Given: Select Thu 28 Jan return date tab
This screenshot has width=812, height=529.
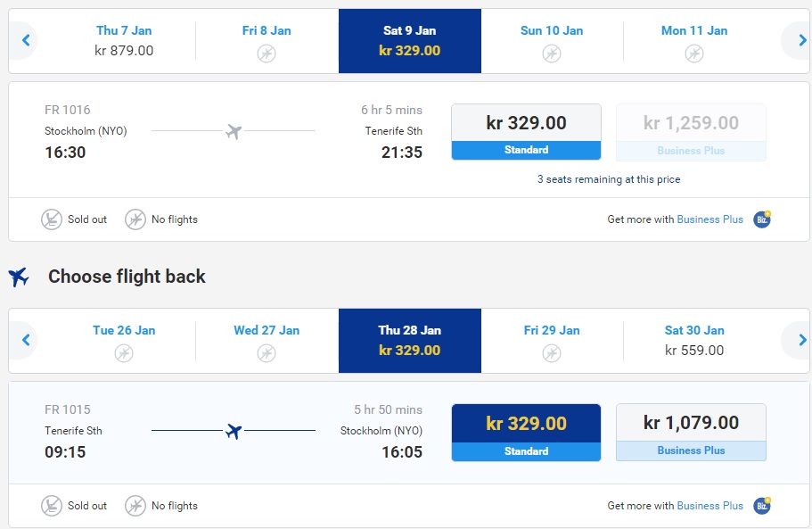Looking at the screenshot, I should click(410, 341).
